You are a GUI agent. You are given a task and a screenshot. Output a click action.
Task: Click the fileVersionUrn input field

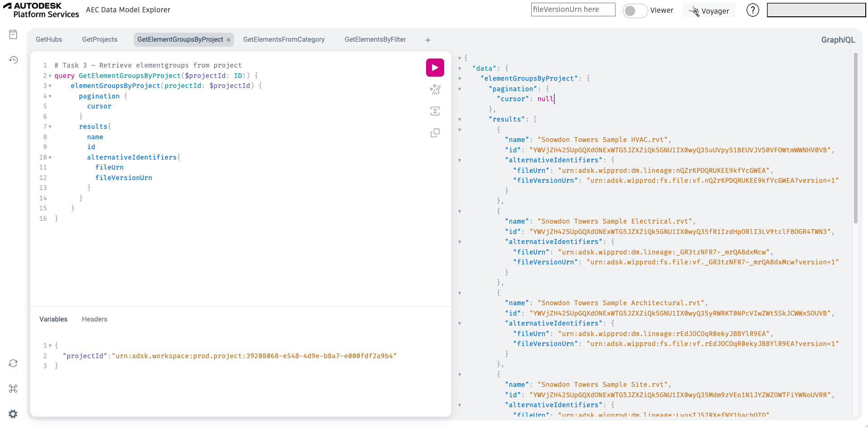(x=573, y=10)
